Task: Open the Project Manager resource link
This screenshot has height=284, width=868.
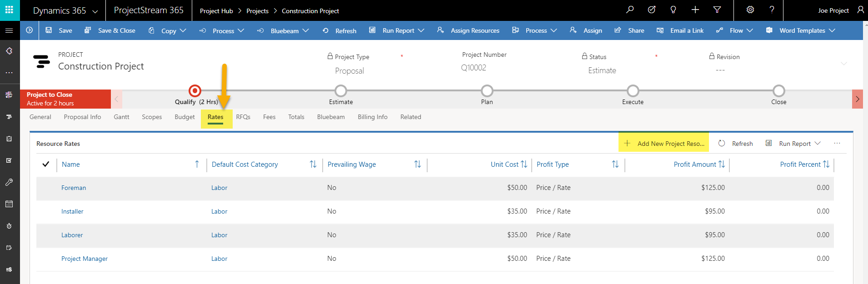Action: click(85, 259)
